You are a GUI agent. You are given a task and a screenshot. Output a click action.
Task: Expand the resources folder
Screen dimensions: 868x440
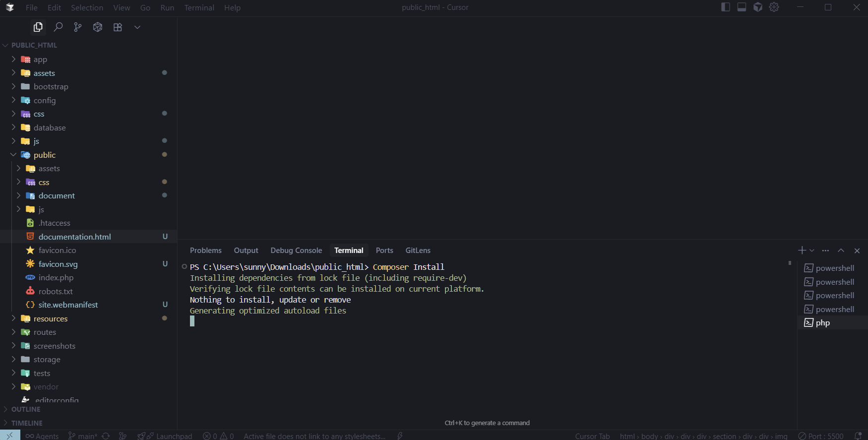(51, 318)
